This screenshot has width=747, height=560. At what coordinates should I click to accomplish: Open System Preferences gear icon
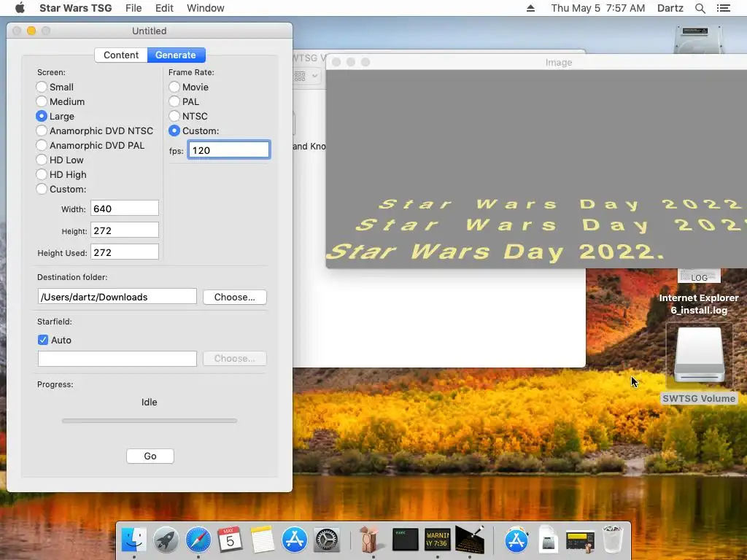click(x=326, y=540)
